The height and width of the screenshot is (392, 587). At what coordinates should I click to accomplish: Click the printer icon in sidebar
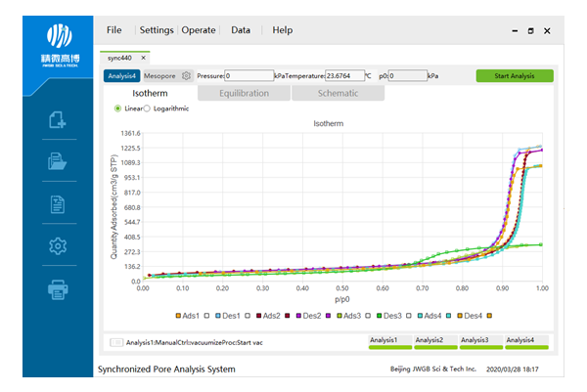[x=59, y=289]
